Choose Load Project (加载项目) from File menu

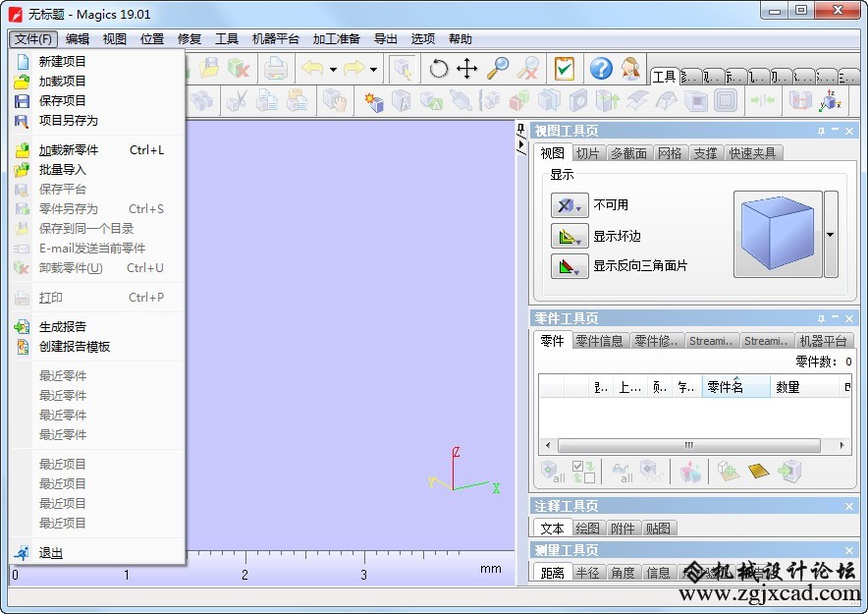point(97,82)
